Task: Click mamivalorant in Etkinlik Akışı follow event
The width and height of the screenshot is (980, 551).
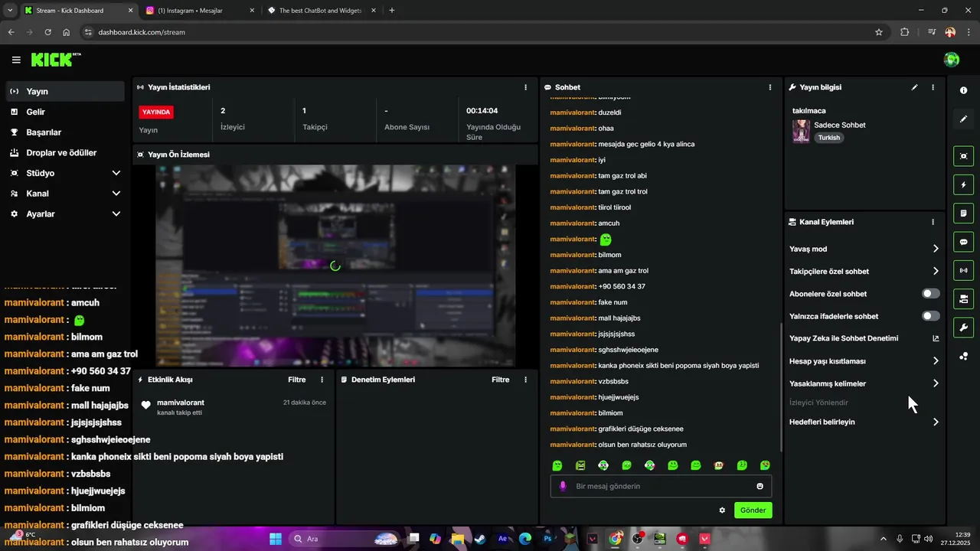Action: [x=181, y=403]
